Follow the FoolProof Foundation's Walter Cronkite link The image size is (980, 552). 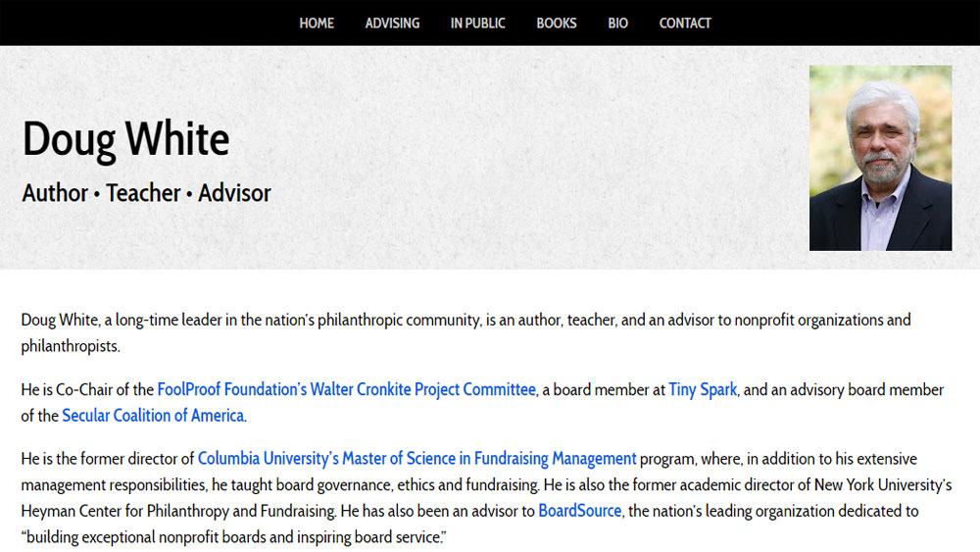[x=346, y=389]
